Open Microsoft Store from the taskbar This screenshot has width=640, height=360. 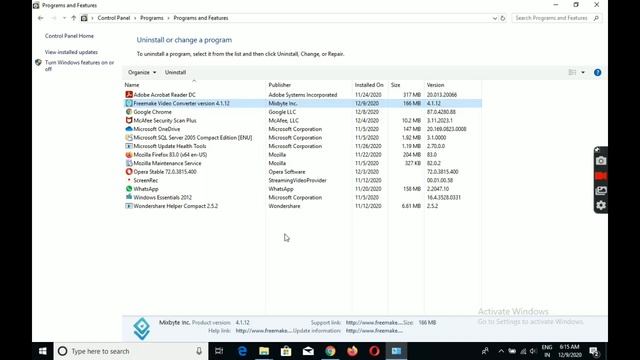click(286, 351)
